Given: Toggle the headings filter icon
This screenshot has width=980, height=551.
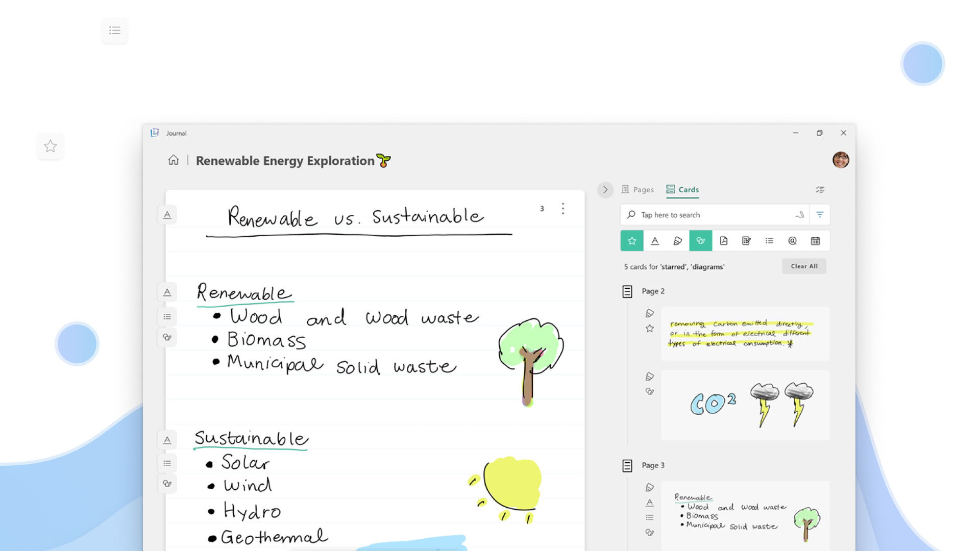Looking at the screenshot, I should 655,241.
